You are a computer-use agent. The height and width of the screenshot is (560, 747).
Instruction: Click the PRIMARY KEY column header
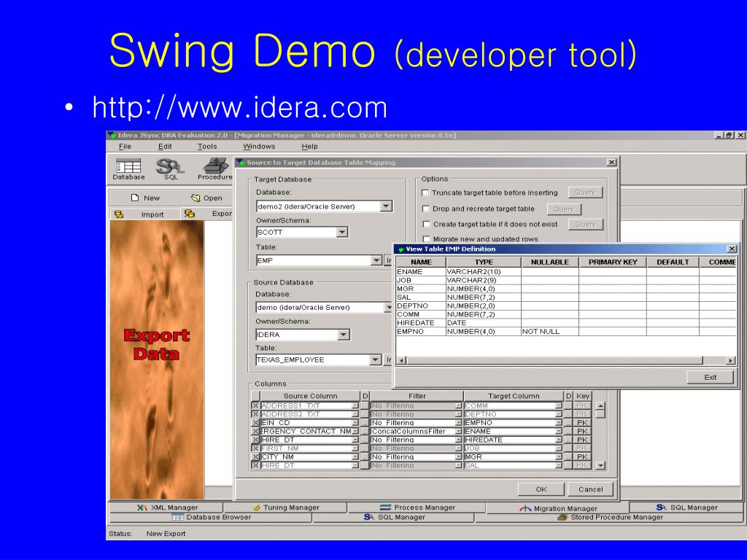pos(613,262)
